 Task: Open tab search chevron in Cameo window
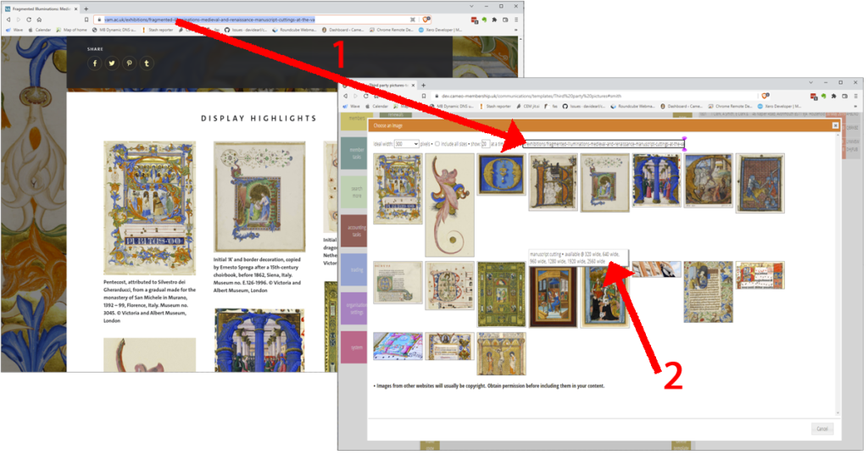coord(810,82)
